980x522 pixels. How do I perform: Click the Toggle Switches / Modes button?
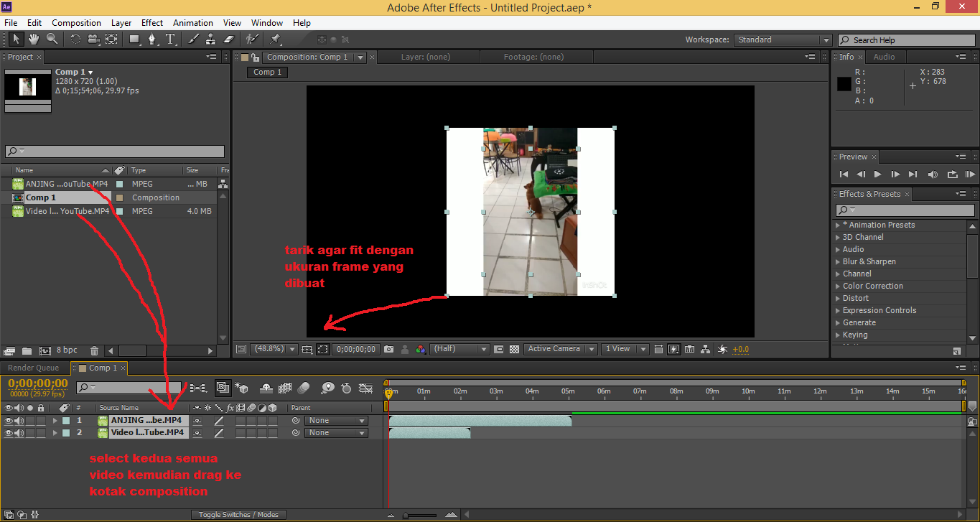coord(238,514)
